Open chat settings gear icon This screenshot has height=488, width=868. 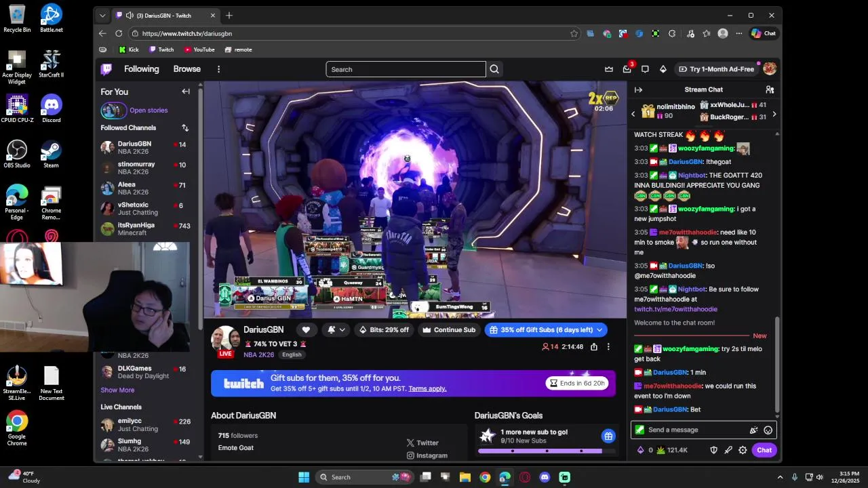click(743, 450)
